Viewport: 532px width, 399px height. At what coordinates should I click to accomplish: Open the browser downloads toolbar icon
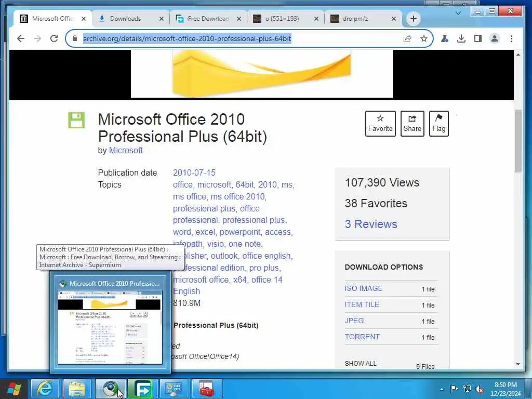(x=461, y=38)
